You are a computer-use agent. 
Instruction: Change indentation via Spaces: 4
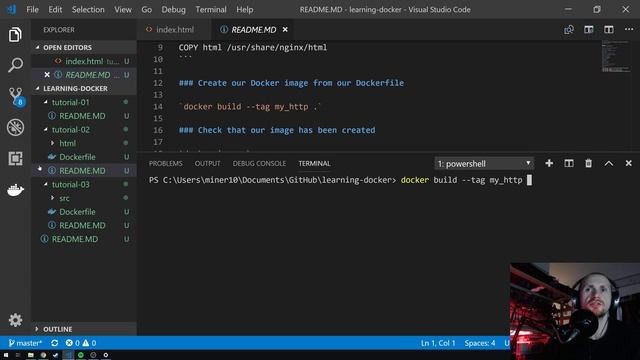click(x=480, y=343)
